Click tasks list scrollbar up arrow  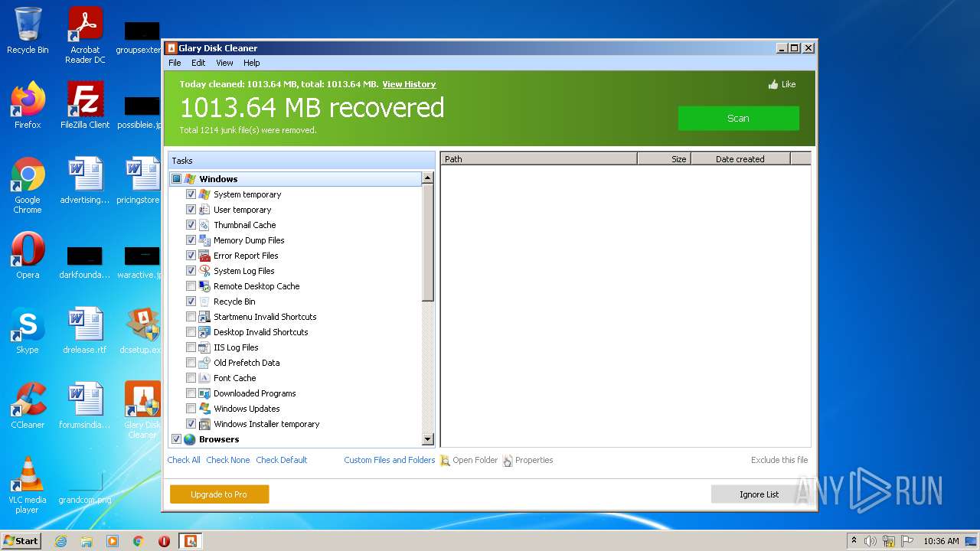(428, 178)
